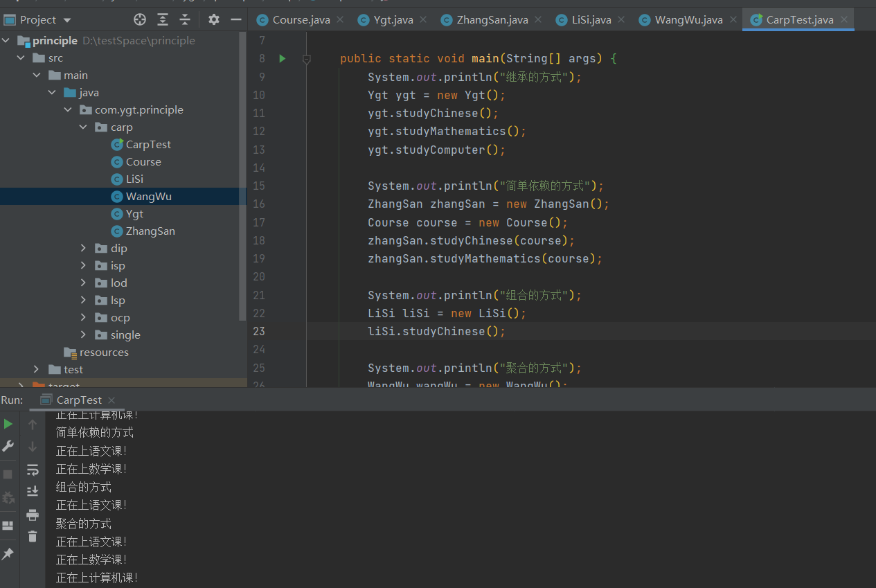Image resolution: width=876 pixels, height=588 pixels.
Task: Click the print icon in the Run panel
Action: (x=33, y=515)
